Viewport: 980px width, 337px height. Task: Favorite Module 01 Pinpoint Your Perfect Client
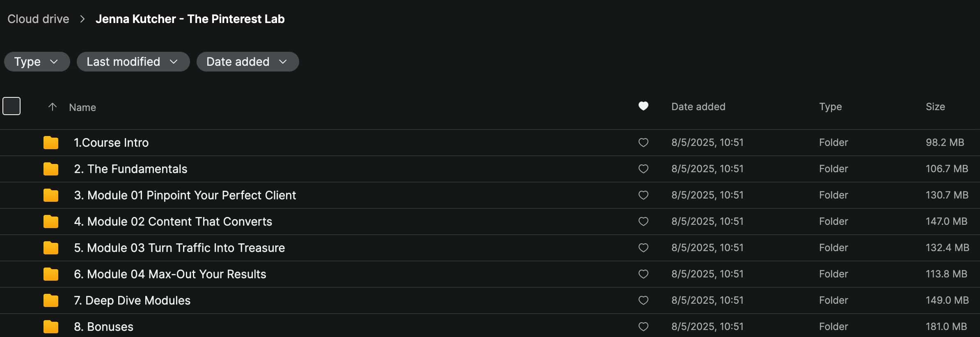click(643, 195)
